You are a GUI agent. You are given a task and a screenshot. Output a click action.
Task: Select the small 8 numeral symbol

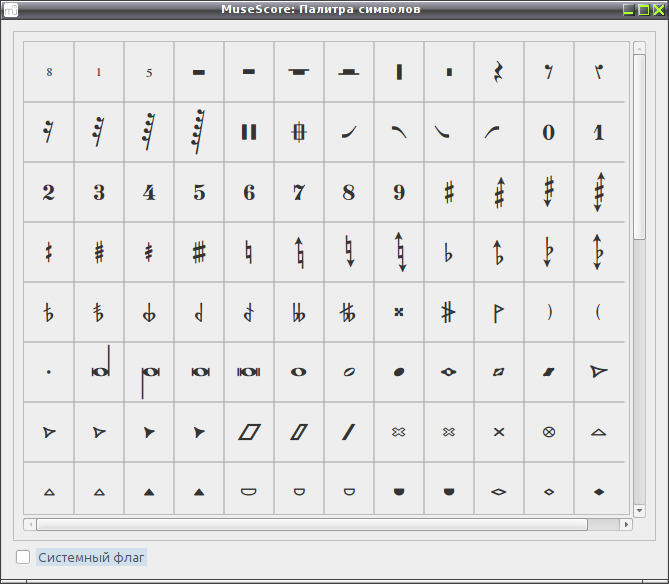click(49, 72)
